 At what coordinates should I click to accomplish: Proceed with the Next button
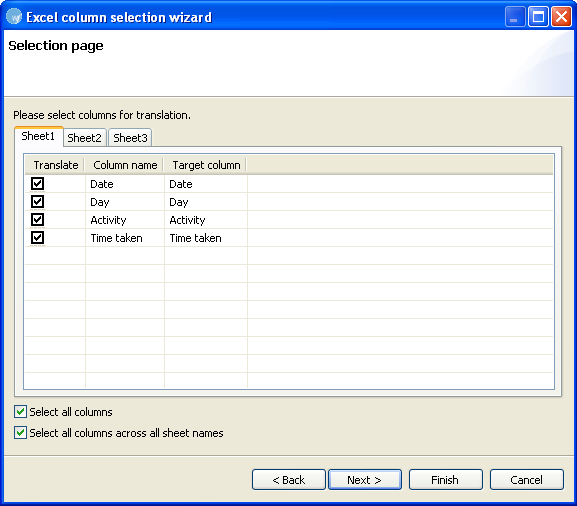365,480
